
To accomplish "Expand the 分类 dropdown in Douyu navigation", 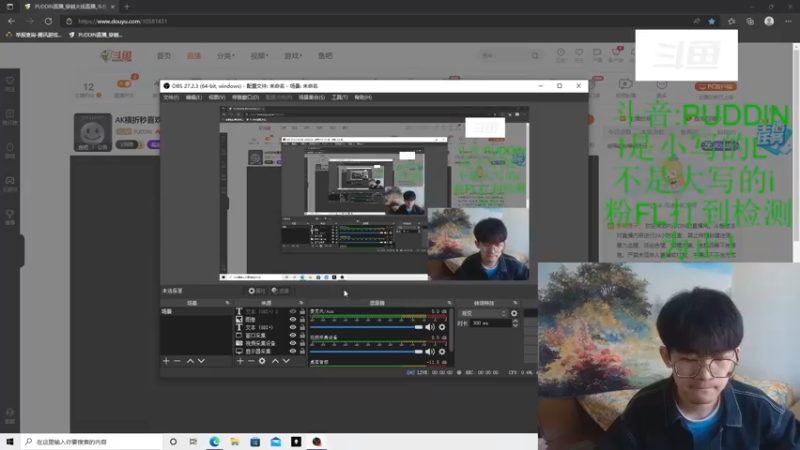I will 226,56.
